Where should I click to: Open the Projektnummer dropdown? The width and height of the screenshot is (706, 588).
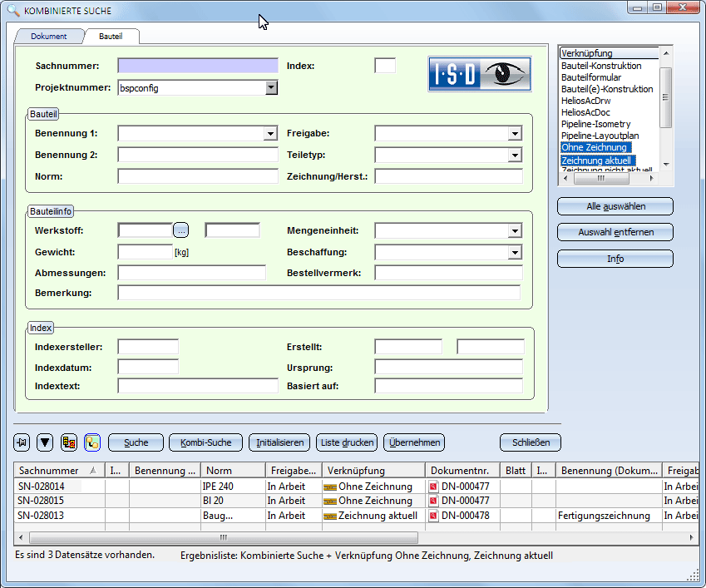(x=271, y=87)
